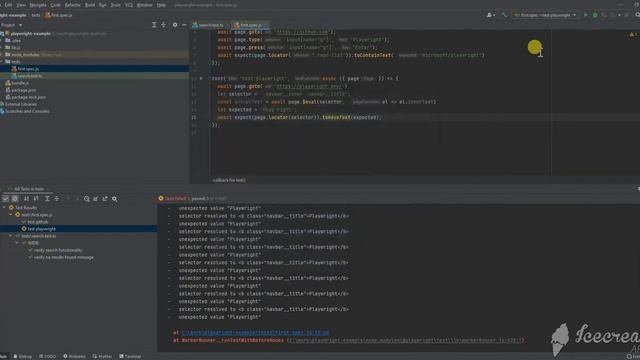Click Expand All icon in Project panel
The width and height of the screenshot is (640, 360).
(x=154, y=25)
